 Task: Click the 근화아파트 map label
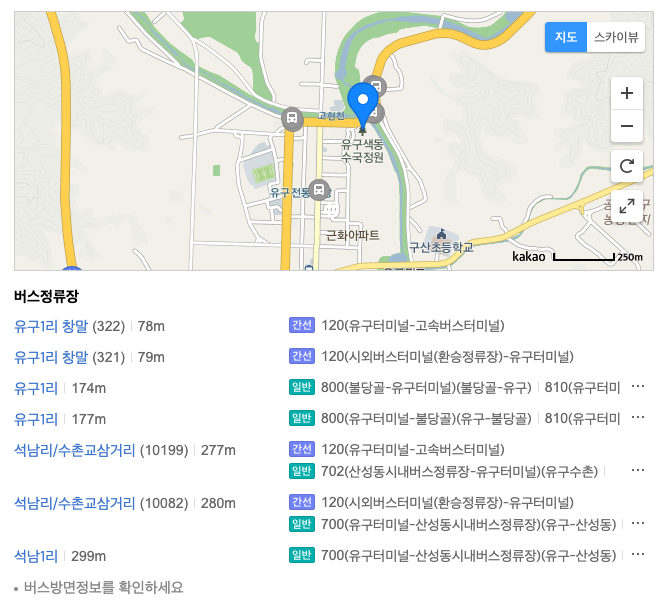pos(352,235)
